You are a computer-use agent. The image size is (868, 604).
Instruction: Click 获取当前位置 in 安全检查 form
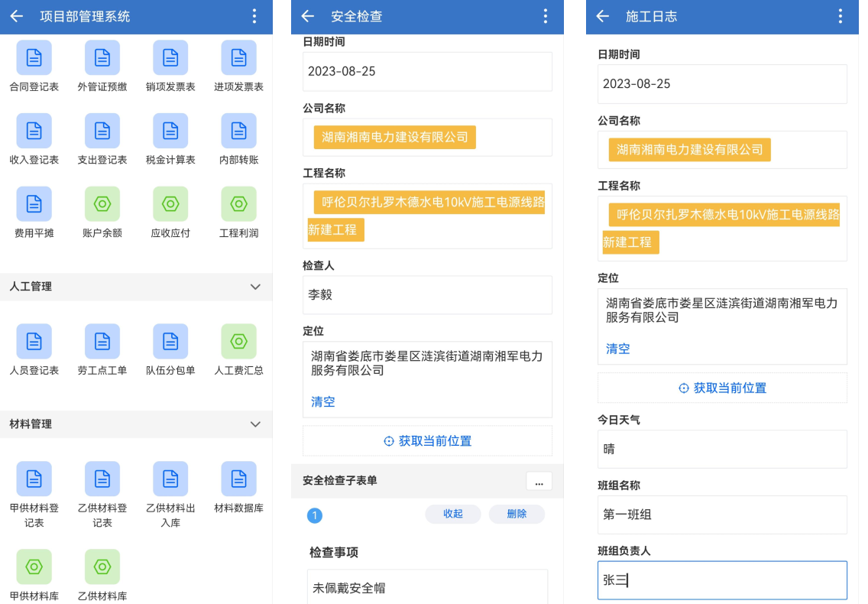point(428,441)
